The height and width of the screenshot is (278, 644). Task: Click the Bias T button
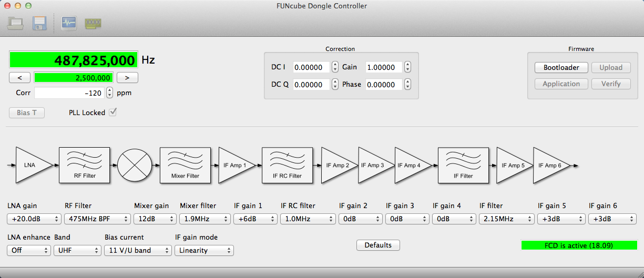[x=27, y=113]
